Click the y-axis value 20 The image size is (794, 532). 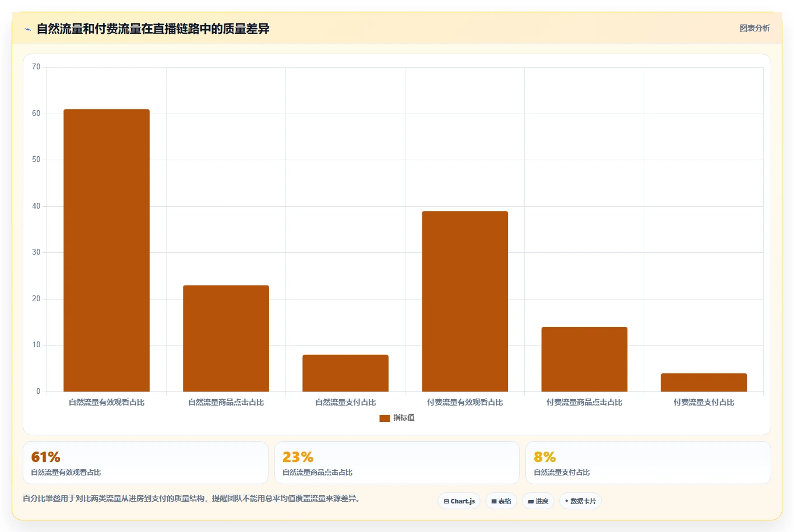point(36,299)
